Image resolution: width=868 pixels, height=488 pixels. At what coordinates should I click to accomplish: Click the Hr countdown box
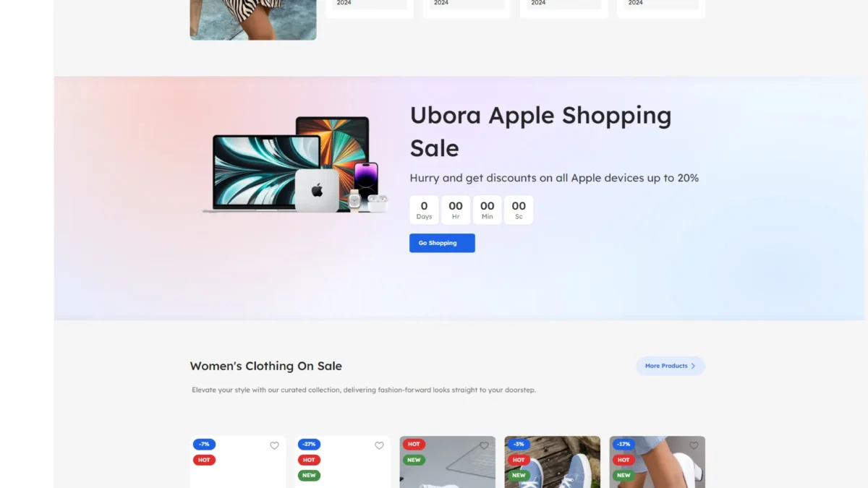coord(456,210)
